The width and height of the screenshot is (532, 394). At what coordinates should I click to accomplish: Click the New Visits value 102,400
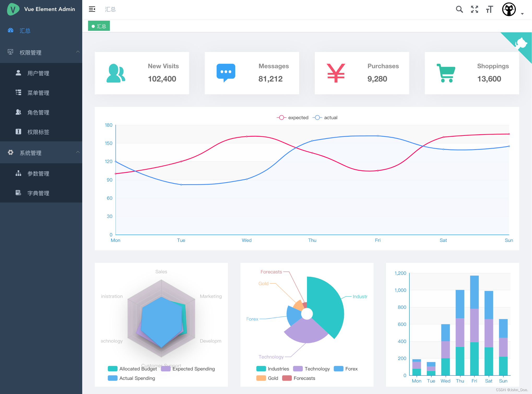click(162, 79)
